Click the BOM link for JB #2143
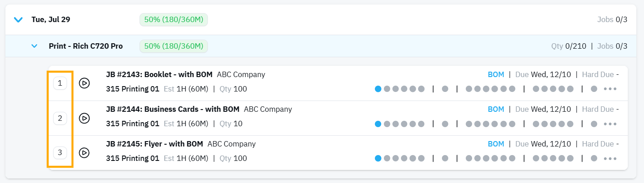 496,74
